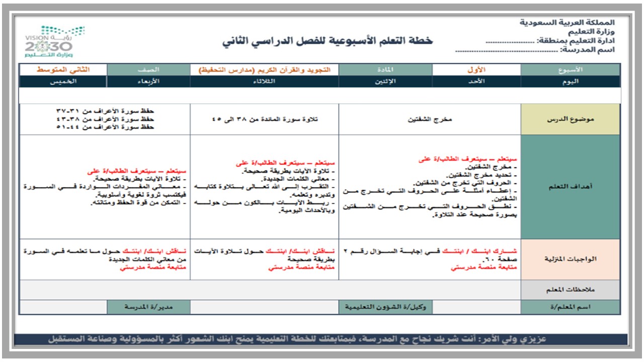The height and width of the screenshot is (362, 644).
Task: Click the موضوع الدرس row label
Action: pos(571,119)
